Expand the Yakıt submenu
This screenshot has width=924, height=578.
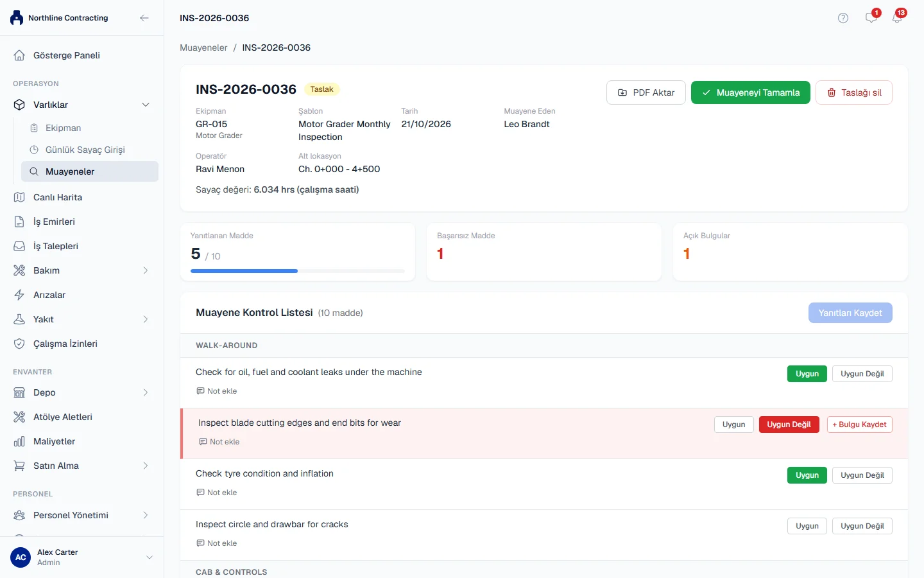click(x=146, y=319)
